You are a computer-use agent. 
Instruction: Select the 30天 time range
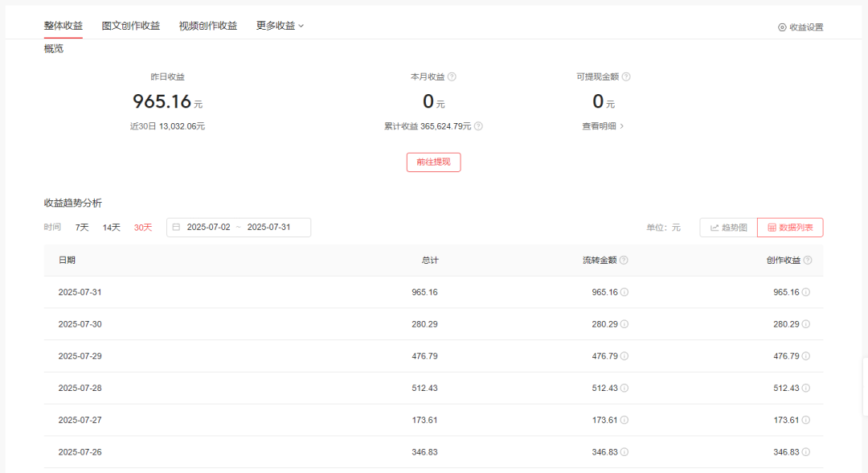(143, 228)
